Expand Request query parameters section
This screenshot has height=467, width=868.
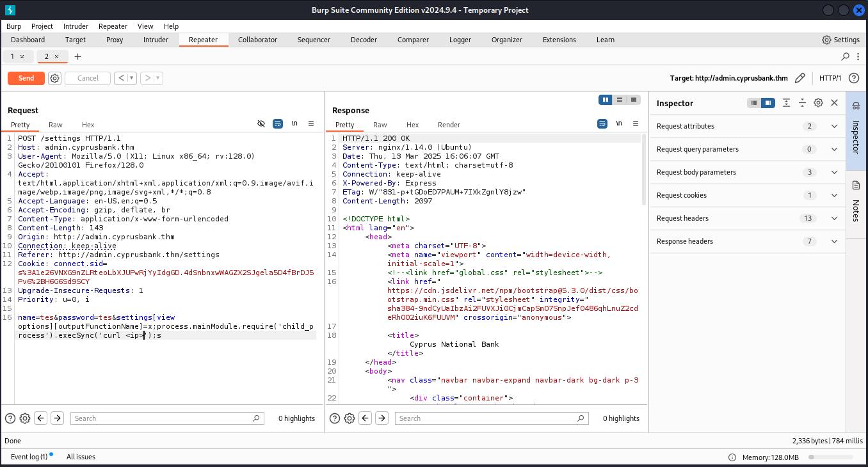[747, 149]
